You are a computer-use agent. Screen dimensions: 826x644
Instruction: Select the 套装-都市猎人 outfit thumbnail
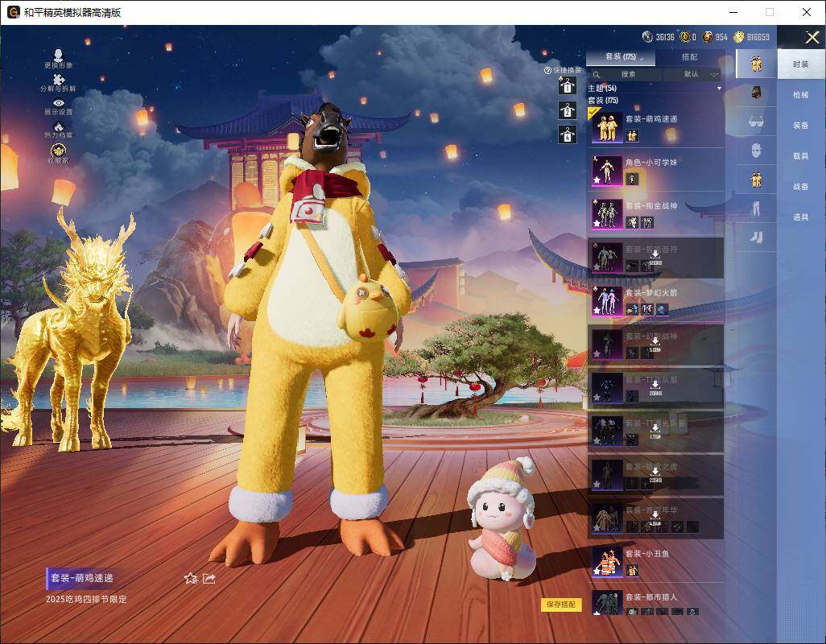[607, 603]
